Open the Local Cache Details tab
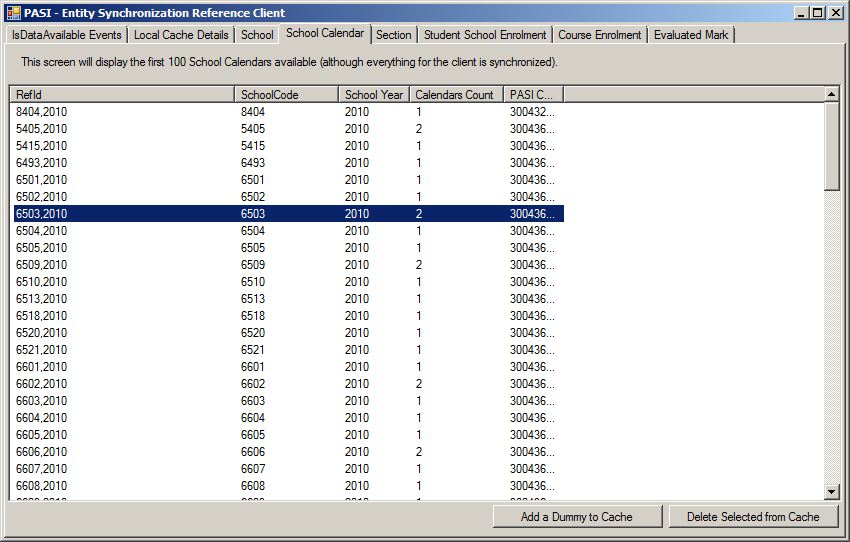The width and height of the screenshot is (850, 542). tap(181, 35)
